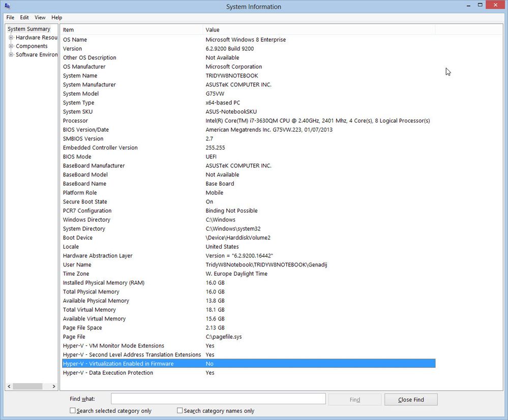Select Hyper-V Second Level Address Translation row
508x420 pixels.
coord(249,354)
